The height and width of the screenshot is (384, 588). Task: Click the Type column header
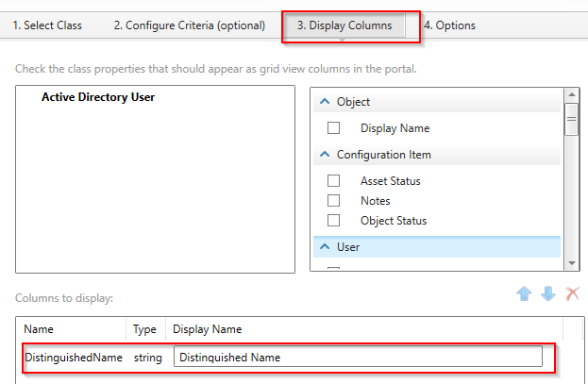(146, 329)
